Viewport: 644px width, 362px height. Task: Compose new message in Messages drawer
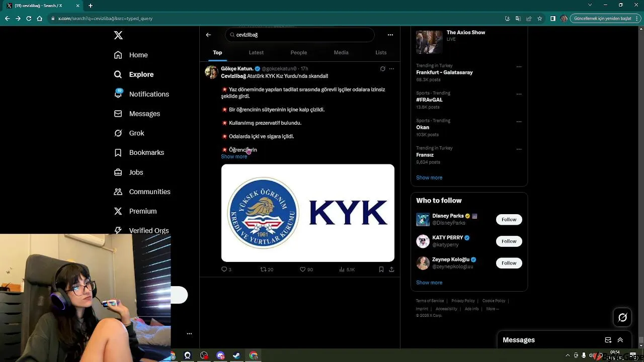[608, 340]
